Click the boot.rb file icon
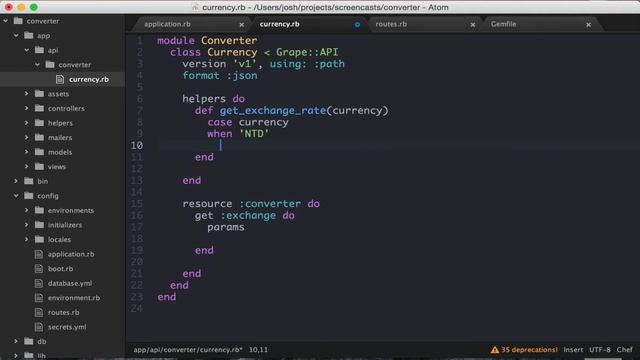Viewport: 640px width, 360px height. (x=39, y=269)
